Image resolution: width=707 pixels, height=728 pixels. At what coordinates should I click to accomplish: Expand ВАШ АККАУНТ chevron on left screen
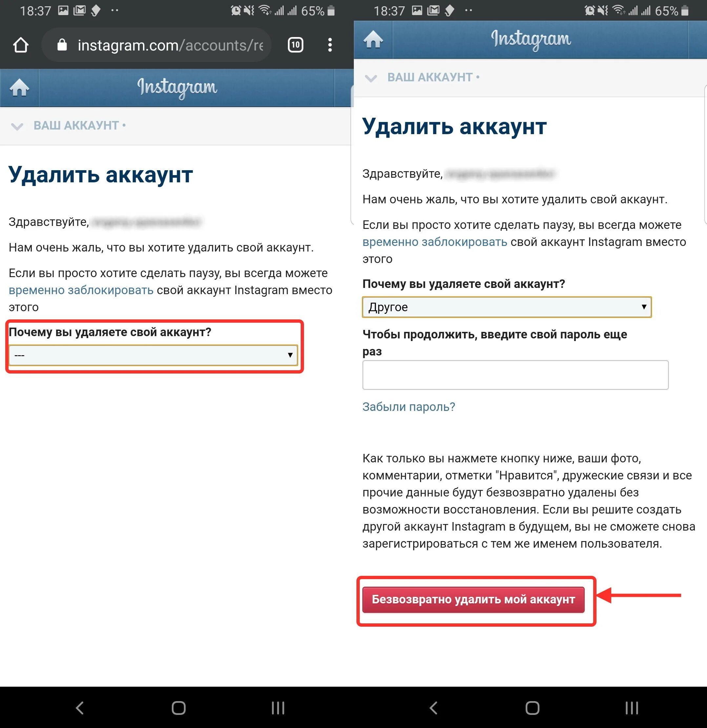(17, 126)
